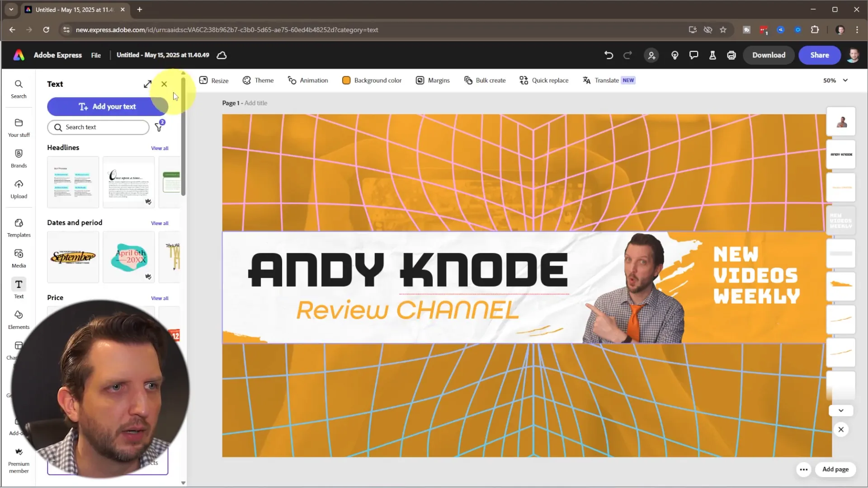
Task: Open the Media panel
Action: click(19, 259)
